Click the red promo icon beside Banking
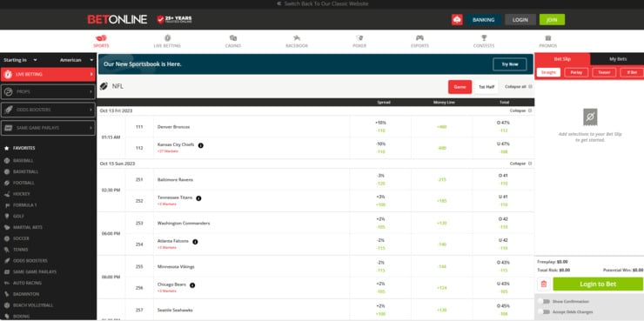This screenshot has height=321, width=644. pos(457,19)
